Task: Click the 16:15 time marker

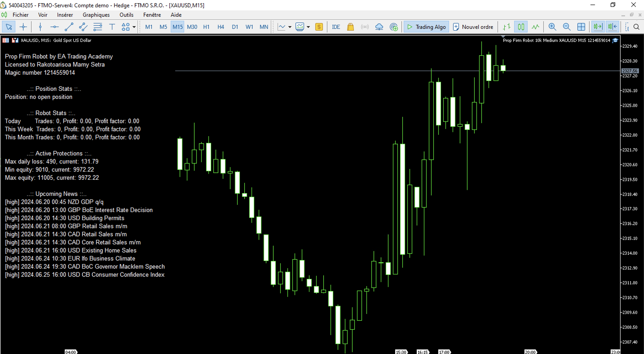Action: point(423,352)
